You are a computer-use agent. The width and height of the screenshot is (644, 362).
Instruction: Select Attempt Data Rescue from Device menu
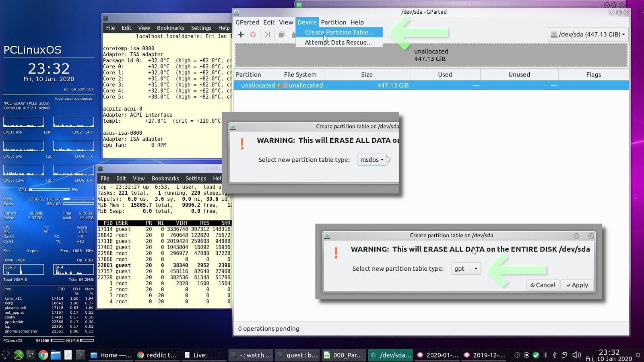(x=338, y=42)
